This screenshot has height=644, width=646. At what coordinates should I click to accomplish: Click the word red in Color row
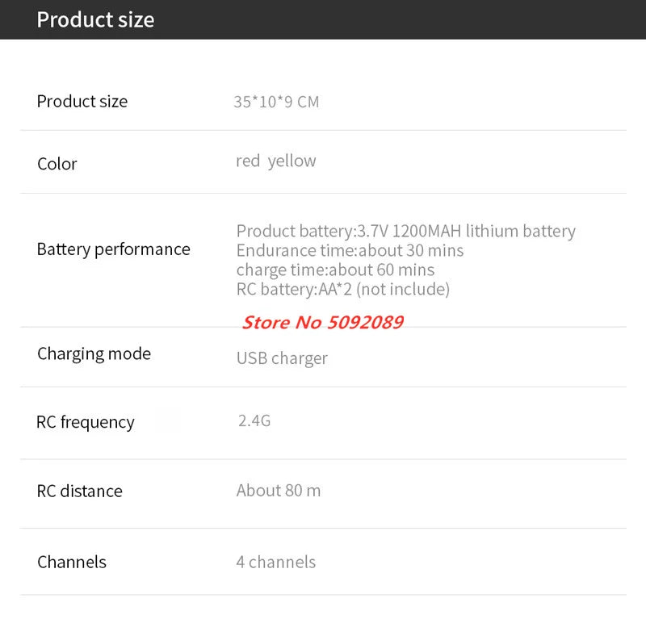[248, 161]
